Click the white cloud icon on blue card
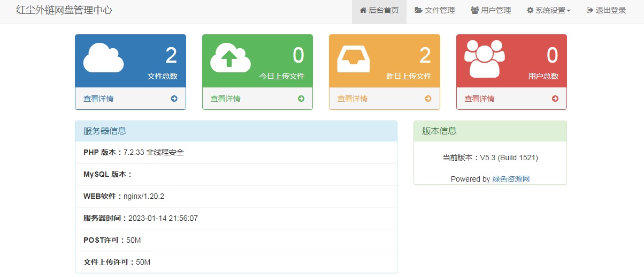This screenshot has width=644, height=277. click(103, 58)
